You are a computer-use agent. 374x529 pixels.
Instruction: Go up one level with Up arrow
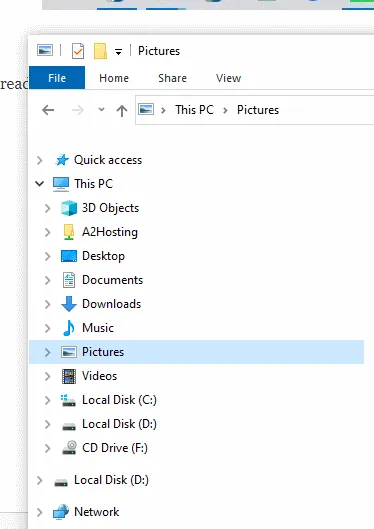tap(122, 110)
